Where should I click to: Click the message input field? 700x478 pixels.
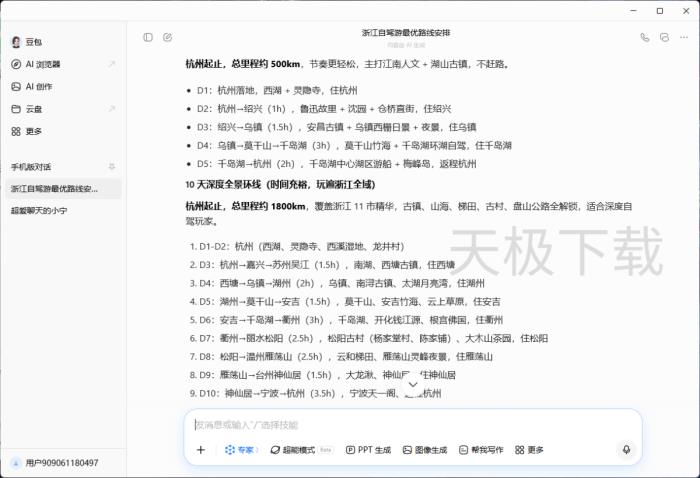400,424
